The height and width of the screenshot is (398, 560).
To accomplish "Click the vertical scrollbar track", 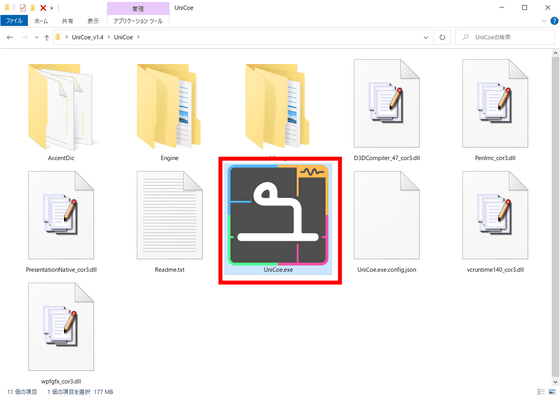I will pos(555,218).
